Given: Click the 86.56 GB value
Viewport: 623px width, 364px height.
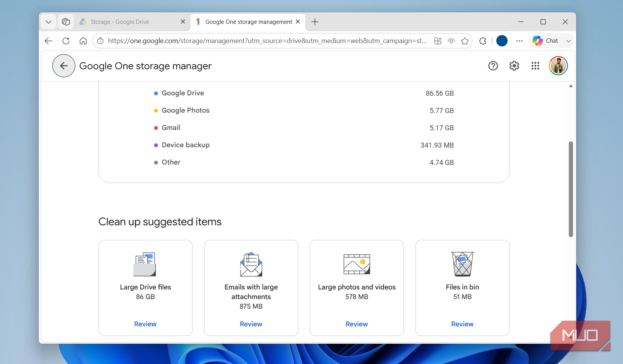Looking at the screenshot, I should (x=440, y=93).
